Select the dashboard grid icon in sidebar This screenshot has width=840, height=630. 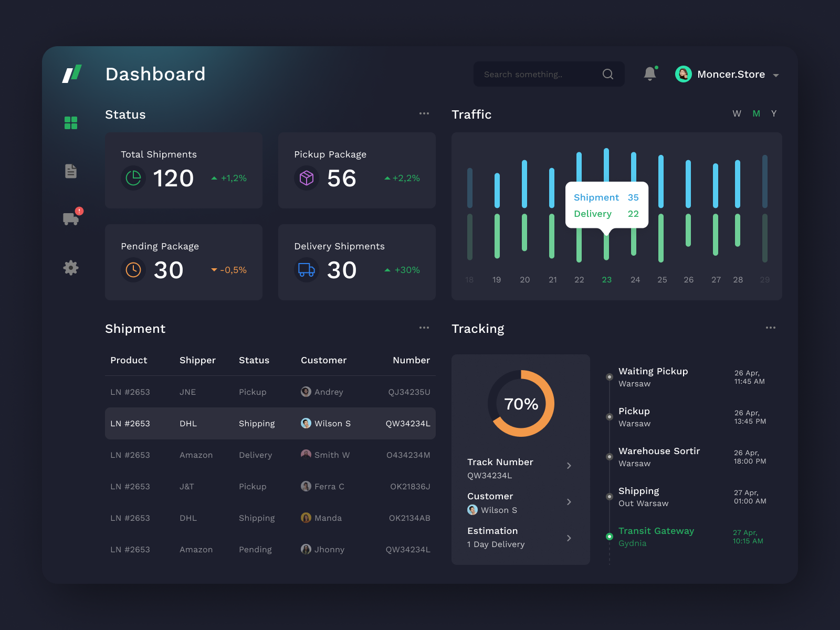[x=71, y=122]
